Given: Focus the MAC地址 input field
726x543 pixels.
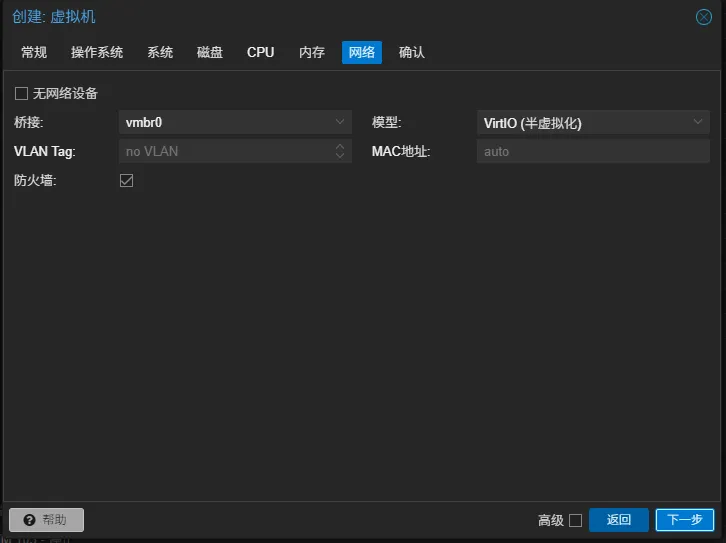Looking at the screenshot, I should (x=592, y=151).
